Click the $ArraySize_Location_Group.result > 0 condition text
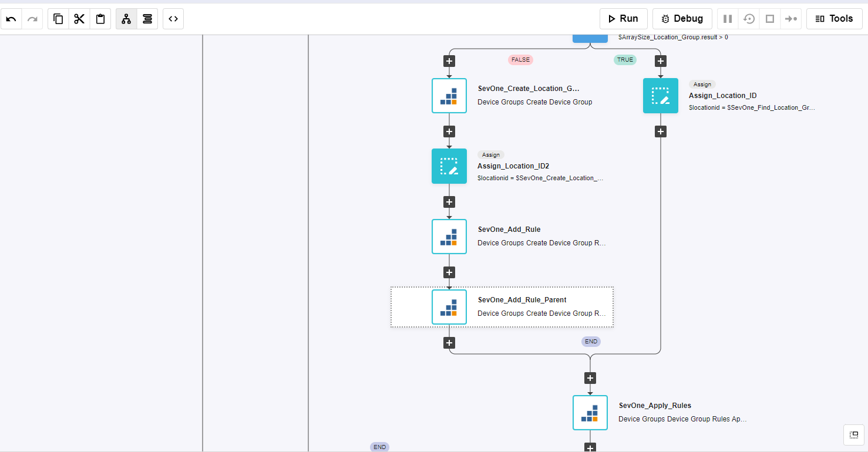 click(x=673, y=37)
